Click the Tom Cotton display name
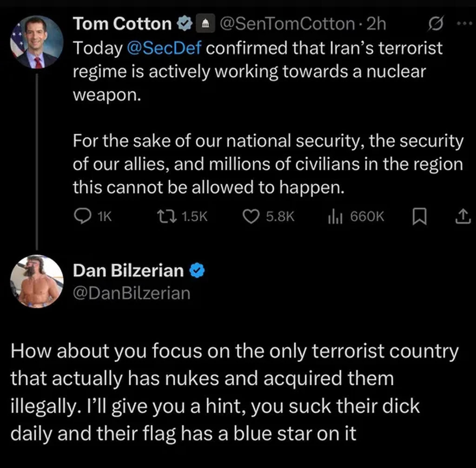 click(x=122, y=24)
